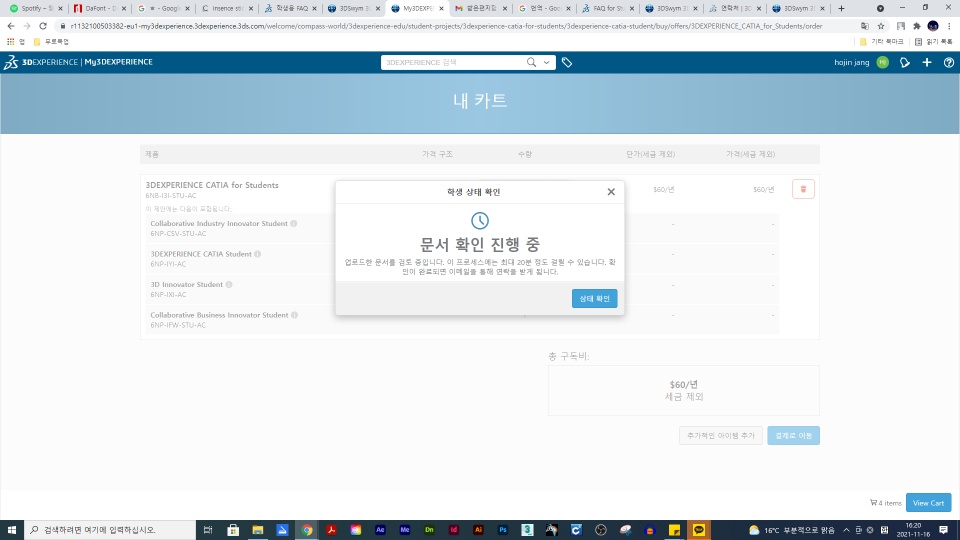The image size is (960, 540).
Task: Open the hojin jang profile avatar
Action: [882, 62]
